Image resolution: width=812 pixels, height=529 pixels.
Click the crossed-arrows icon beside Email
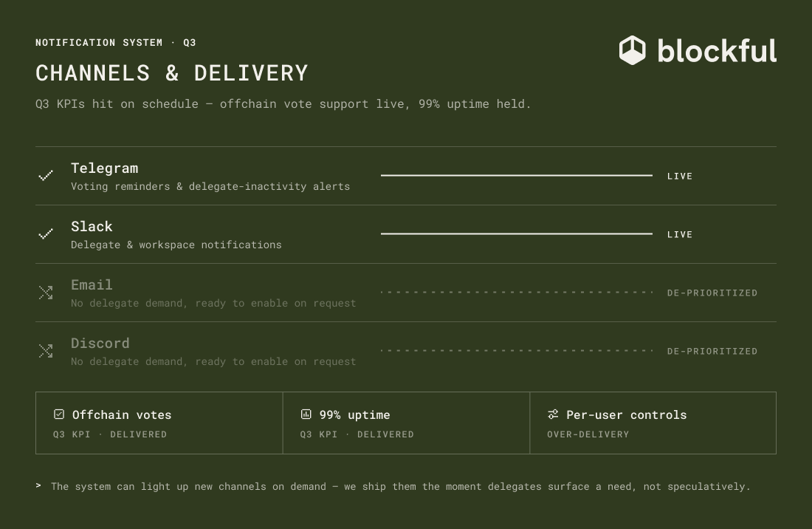(x=46, y=293)
